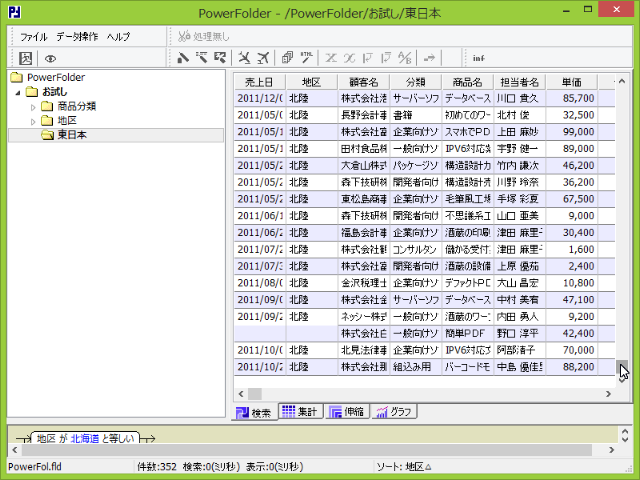Click the ソート: 地区△ status entry
640x480 pixels.
coord(404,467)
